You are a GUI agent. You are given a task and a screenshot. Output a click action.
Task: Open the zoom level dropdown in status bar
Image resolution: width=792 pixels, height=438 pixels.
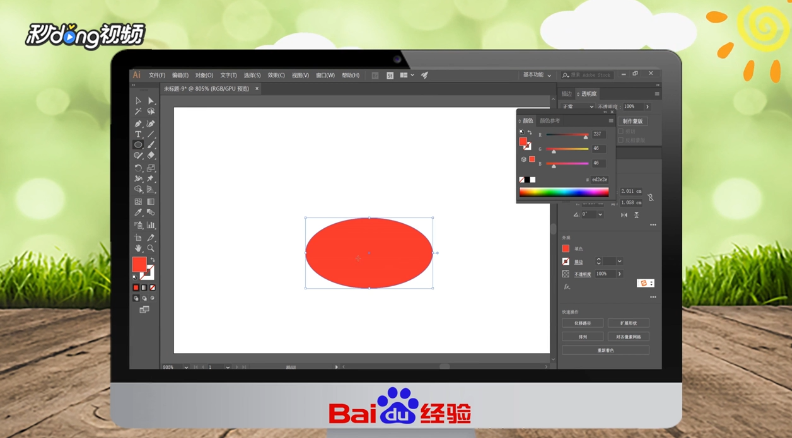[186, 367]
